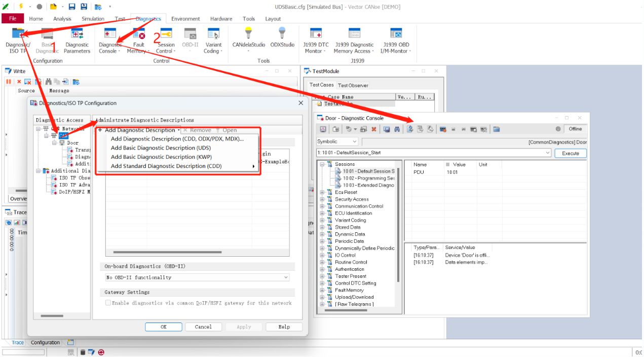The image size is (644, 357).
Task: Open the Hardware ribbon tab
Action: pos(221,19)
